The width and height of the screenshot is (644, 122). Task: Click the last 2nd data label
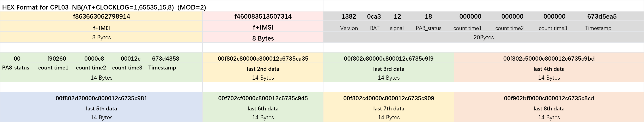point(263,69)
